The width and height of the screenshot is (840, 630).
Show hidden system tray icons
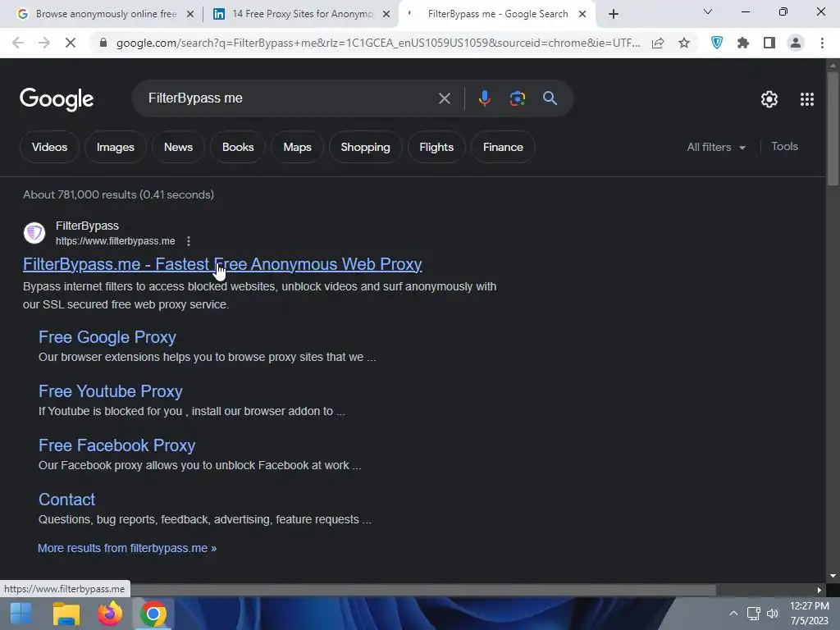733,614
